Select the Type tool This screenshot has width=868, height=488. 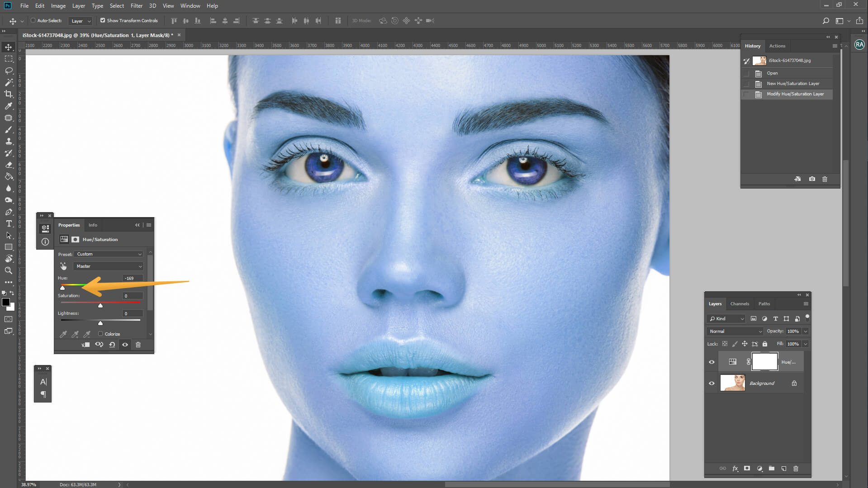click(8, 223)
